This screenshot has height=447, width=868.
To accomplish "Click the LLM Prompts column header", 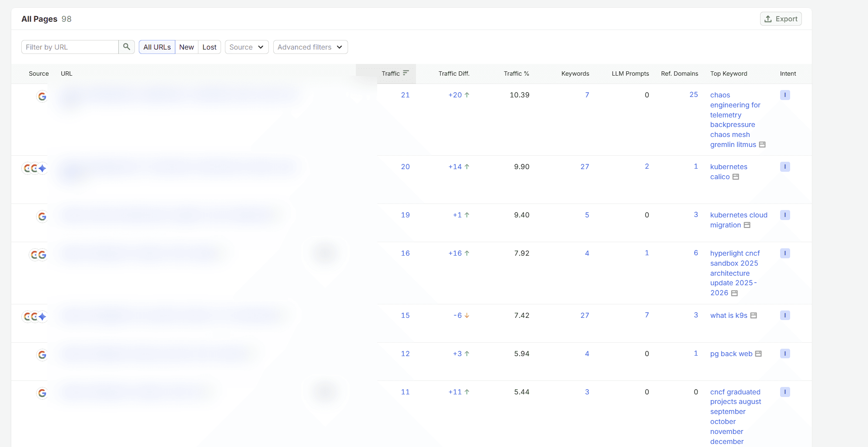I will 630,73.
